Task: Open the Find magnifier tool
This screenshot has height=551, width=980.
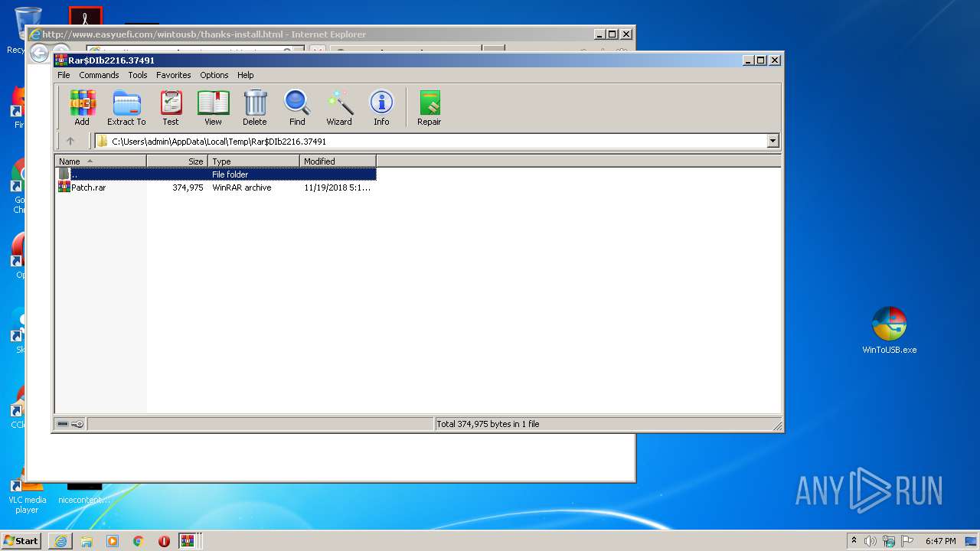Action: click(x=297, y=108)
